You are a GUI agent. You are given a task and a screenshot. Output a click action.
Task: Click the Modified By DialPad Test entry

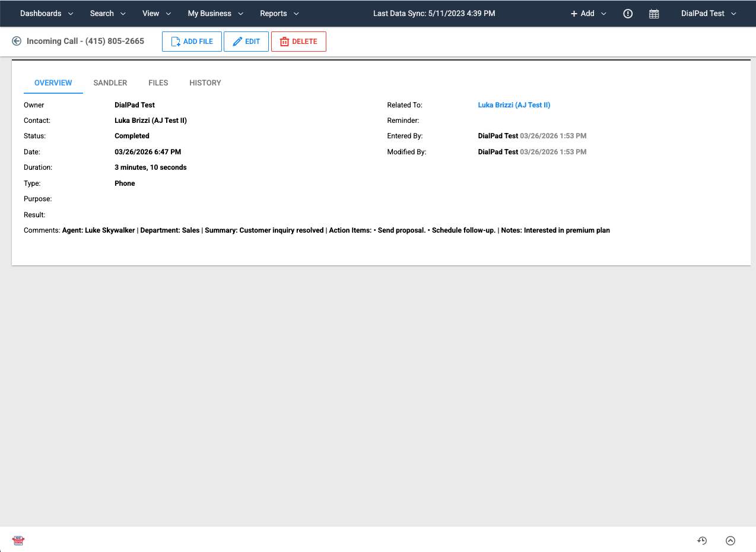pos(532,152)
